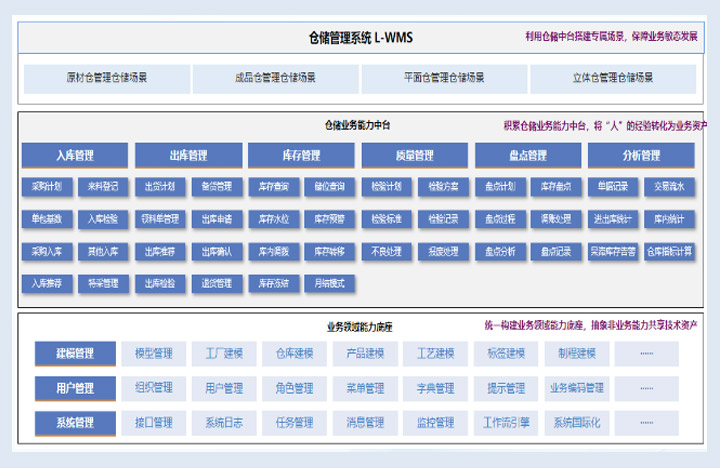Select the 出货计划 block
The image size is (720, 468).
click(160, 186)
